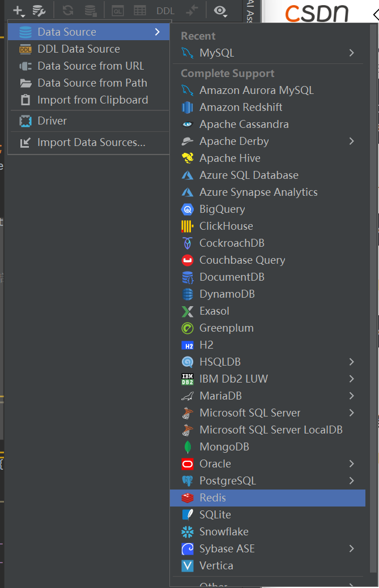379x588 pixels.
Task: Click the IBM Db2 LUW icon
Action: click(x=188, y=379)
